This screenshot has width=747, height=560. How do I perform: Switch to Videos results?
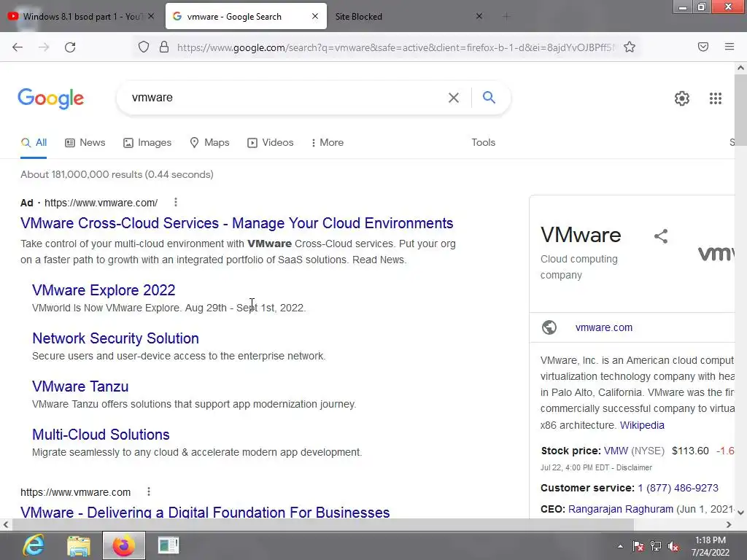[x=270, y=142]
